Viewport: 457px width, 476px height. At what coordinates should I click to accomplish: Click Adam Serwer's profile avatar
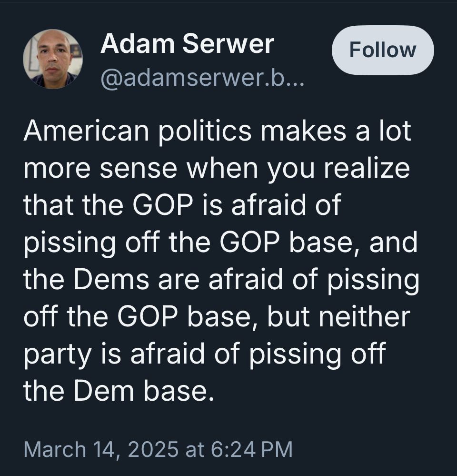tap(52, 57)
